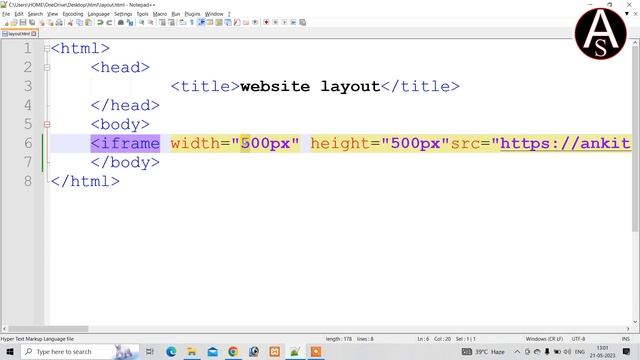This screenshot has width=640, height=360.
Task: Toggle file monitoring (tail -f) icon
Action: (255, 22)
